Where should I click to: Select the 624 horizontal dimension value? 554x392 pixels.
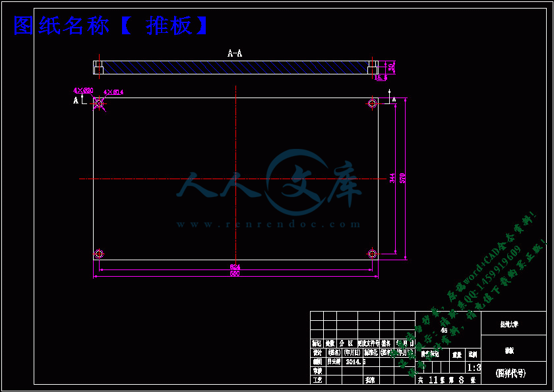[235, 267]
